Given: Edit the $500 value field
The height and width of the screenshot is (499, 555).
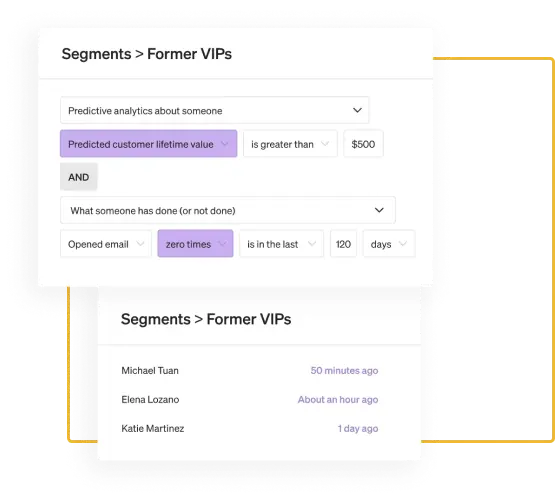Looking at the screenshot, I should [x=363, y=144].
